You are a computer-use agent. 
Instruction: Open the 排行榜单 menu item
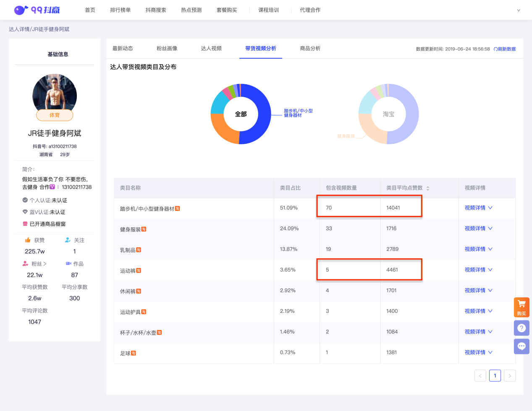click(120, 10)
